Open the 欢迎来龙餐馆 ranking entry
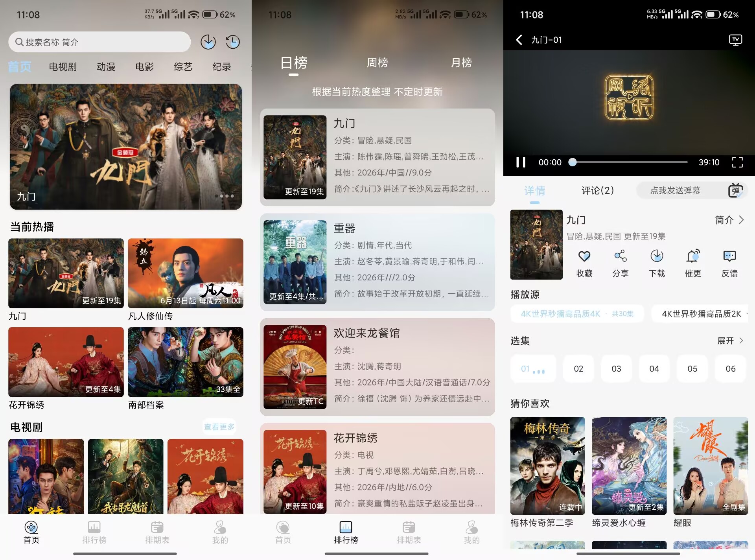 click(x=377, y=367)
